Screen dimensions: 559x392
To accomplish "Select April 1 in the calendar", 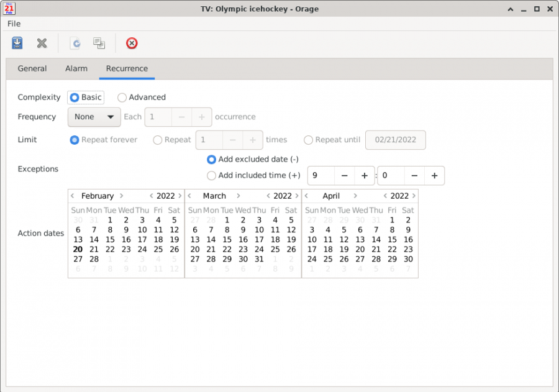I will [x=392, y=220].
